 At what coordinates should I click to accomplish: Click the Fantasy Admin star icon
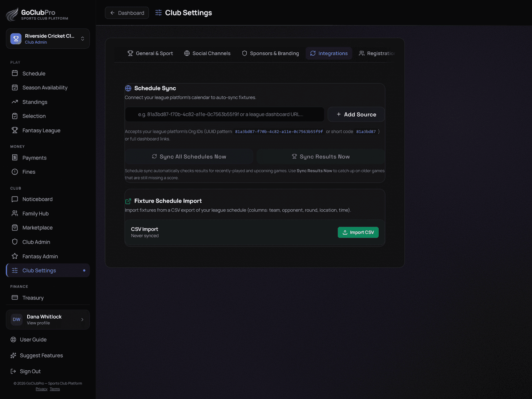coord(15,256)
